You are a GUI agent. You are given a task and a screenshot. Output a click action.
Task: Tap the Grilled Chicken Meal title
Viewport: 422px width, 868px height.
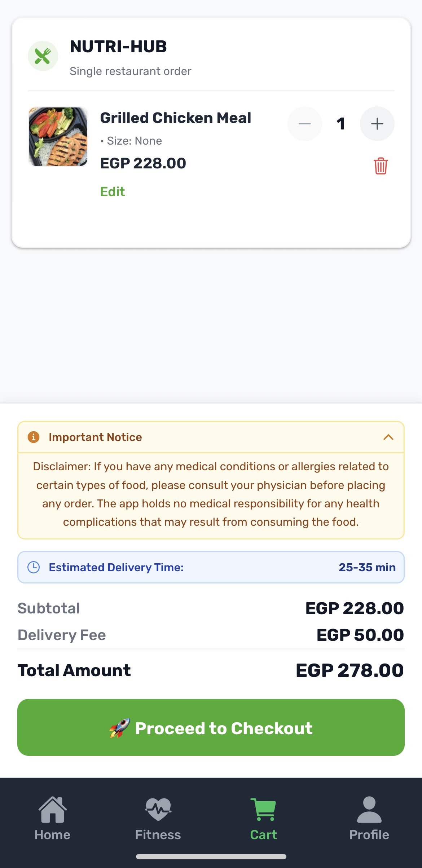click(x=176, y=118)
